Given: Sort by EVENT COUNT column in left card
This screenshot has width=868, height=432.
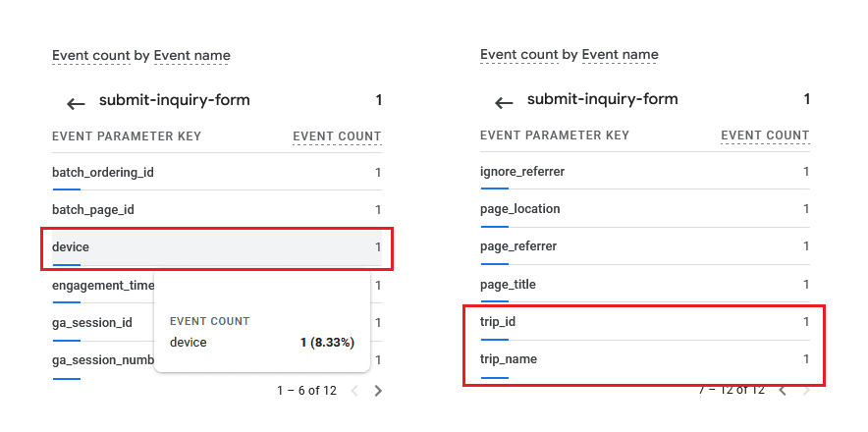Looking at the screenshot, I should pos(337,136).
